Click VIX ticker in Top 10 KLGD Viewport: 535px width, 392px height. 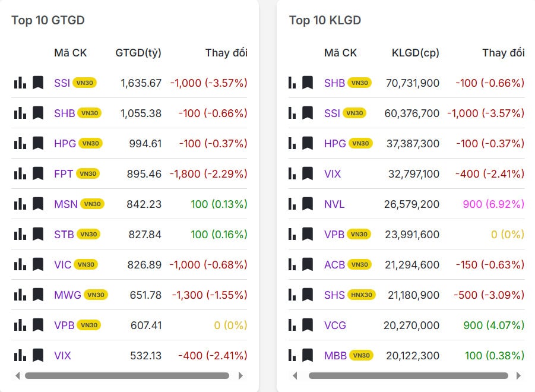333,173
